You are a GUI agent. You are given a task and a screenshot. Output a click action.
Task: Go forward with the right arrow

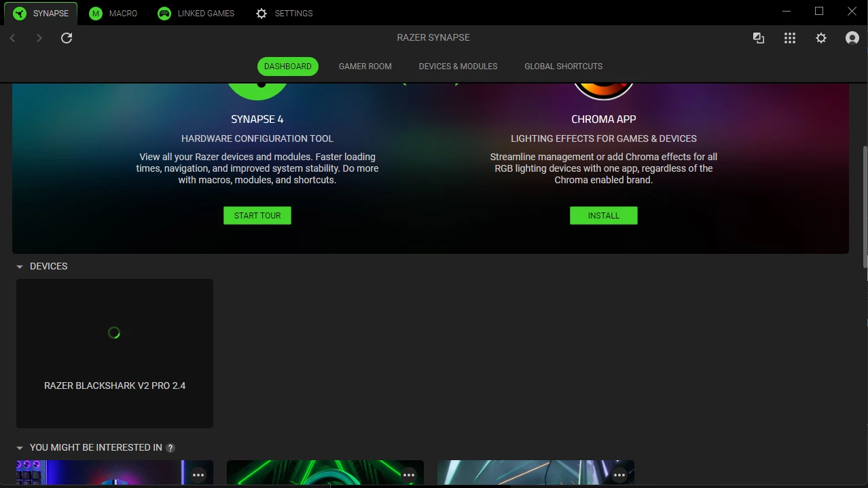[39, 38]
